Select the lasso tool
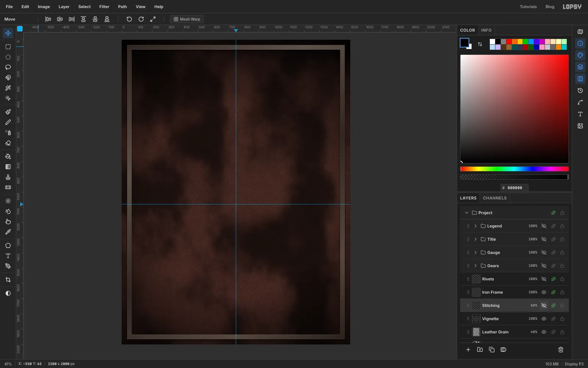This screenshot has width=588, height=368. click(x=8, y=67)
